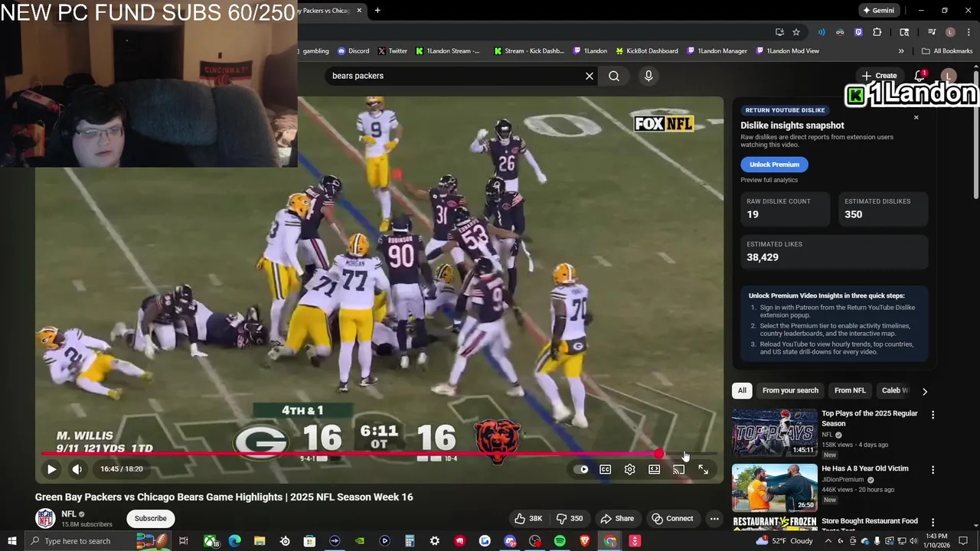The height and width of the screenshot is (551, 980).
Task: Open the NFL channel avatar
Action: pos(46,518)
